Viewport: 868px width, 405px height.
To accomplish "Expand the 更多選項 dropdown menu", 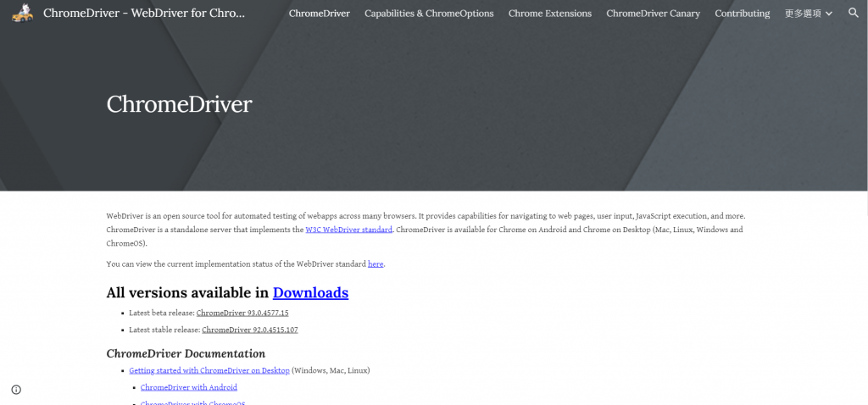I will (x=808, y=14).
